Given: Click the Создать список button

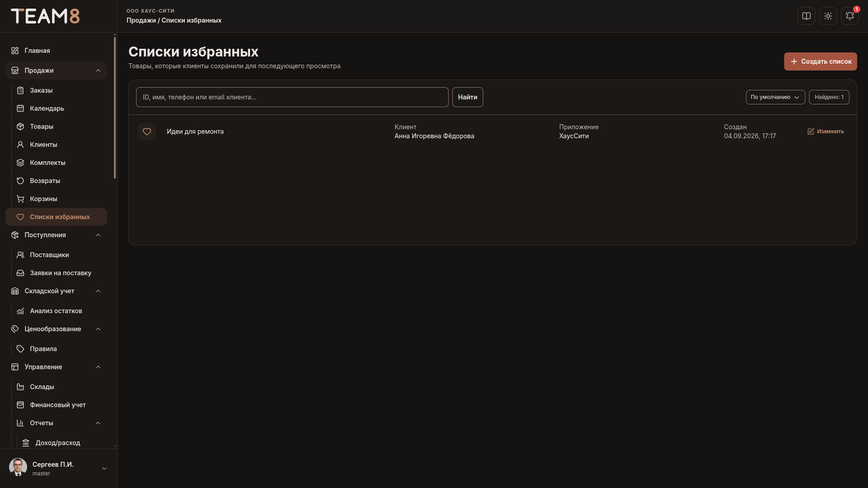Looking at the screenshot, I should coord(820,61).
